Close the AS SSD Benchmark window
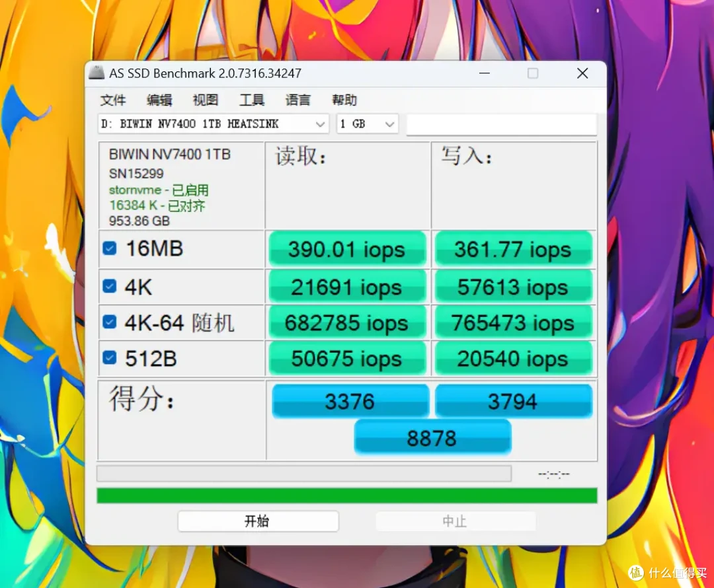The image size is (714, 588). pos(582,73)
